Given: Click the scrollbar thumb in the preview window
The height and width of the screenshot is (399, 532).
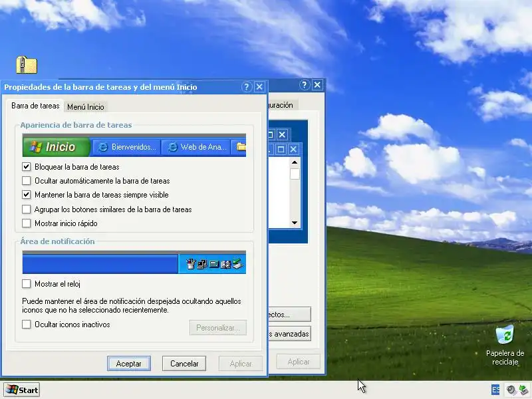Looking at the screenshot, I should coord(295,174).
